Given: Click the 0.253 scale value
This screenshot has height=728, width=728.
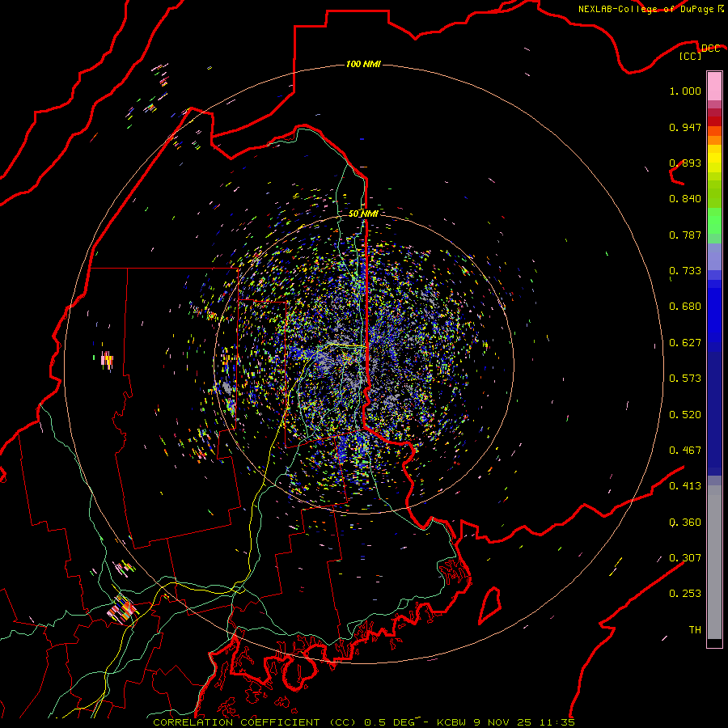Looking at the screenshot, I should [685, 594].
